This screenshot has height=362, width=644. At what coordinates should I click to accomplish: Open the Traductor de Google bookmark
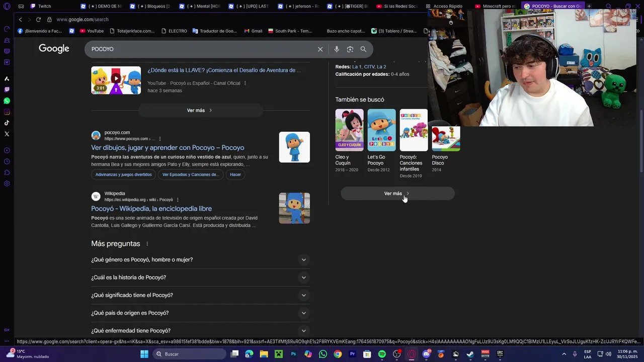(214, 31)
